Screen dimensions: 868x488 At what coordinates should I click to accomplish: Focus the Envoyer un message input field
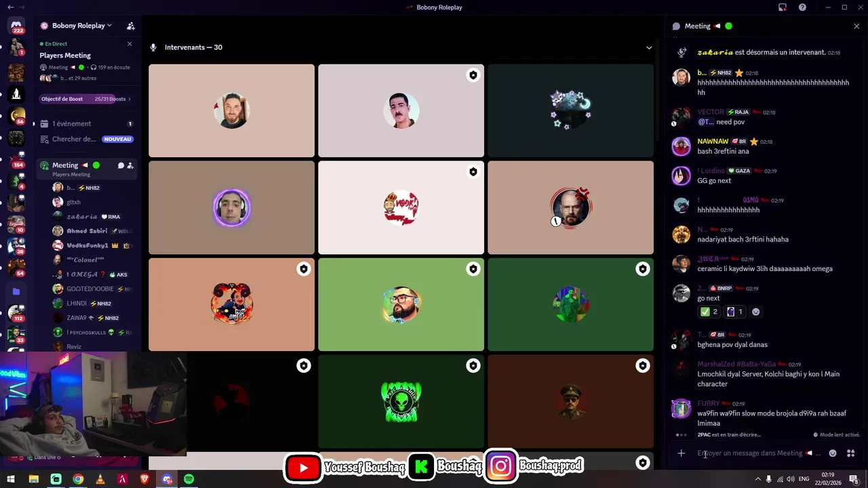(758, 453)
